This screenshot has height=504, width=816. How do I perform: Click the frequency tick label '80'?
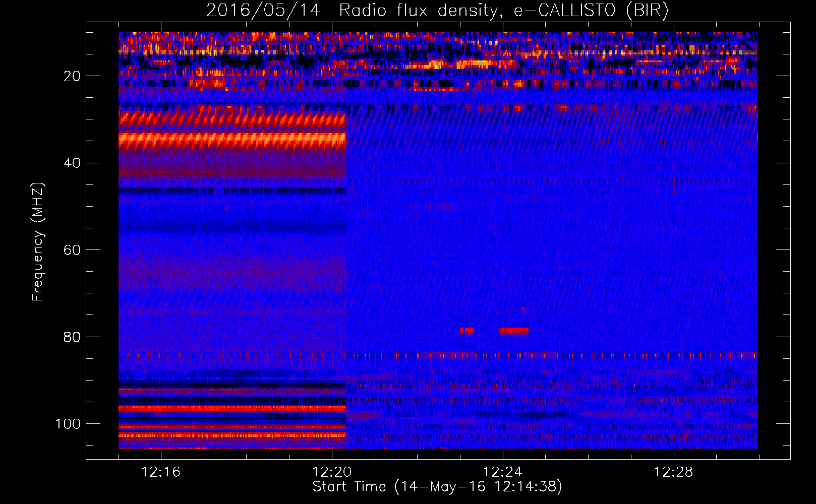point(73,337)
